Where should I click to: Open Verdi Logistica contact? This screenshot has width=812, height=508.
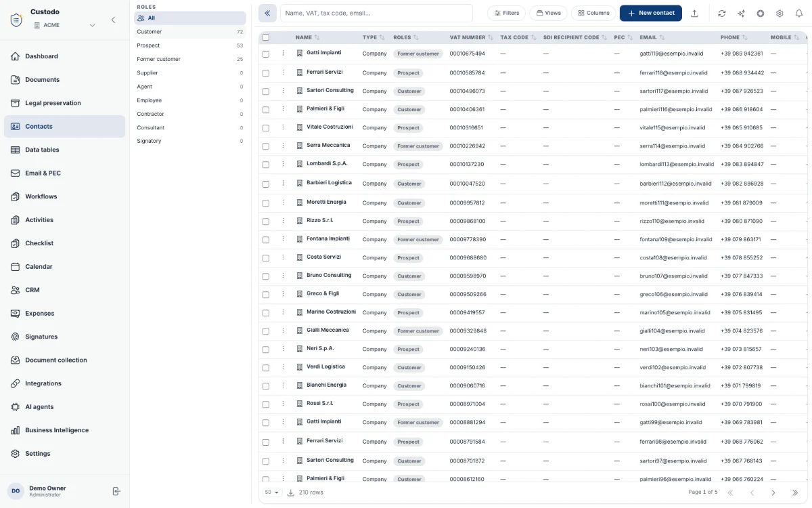325,367
